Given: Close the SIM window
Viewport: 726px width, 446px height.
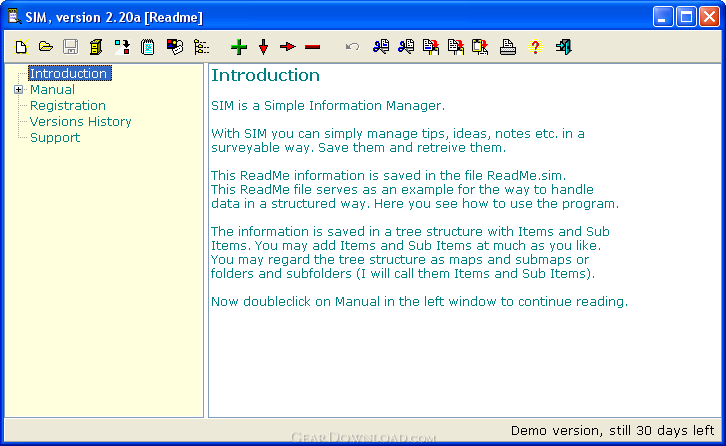Looking at the screenshot, I should (x=709, y=17).
